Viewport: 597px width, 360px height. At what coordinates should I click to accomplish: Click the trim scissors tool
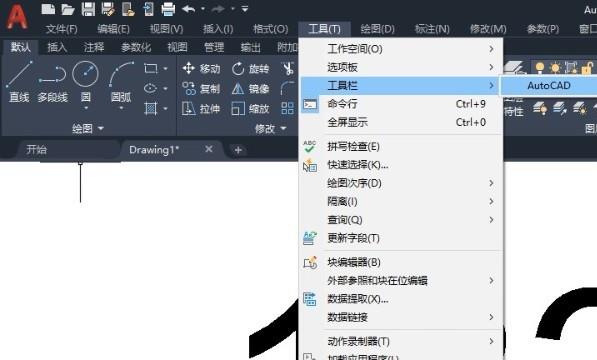289,68
